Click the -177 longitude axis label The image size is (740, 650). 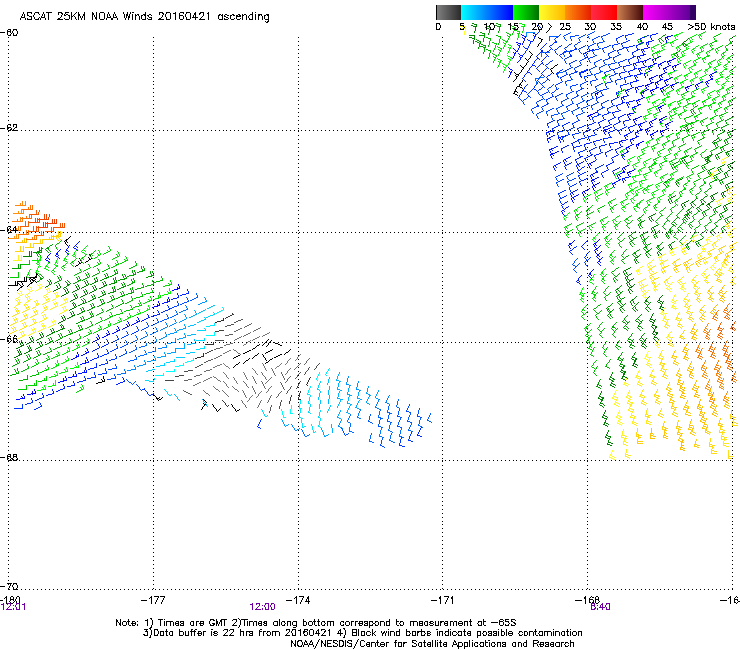click(153, 600)
